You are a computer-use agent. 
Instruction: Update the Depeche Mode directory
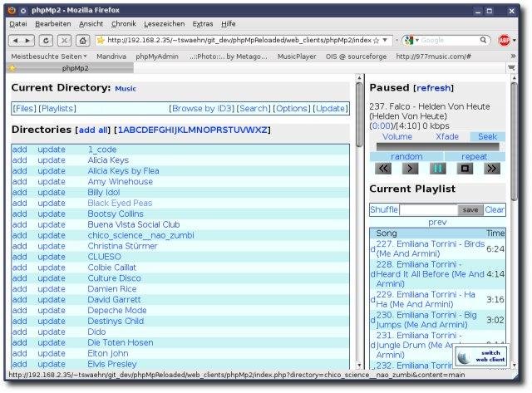(52, 311)
